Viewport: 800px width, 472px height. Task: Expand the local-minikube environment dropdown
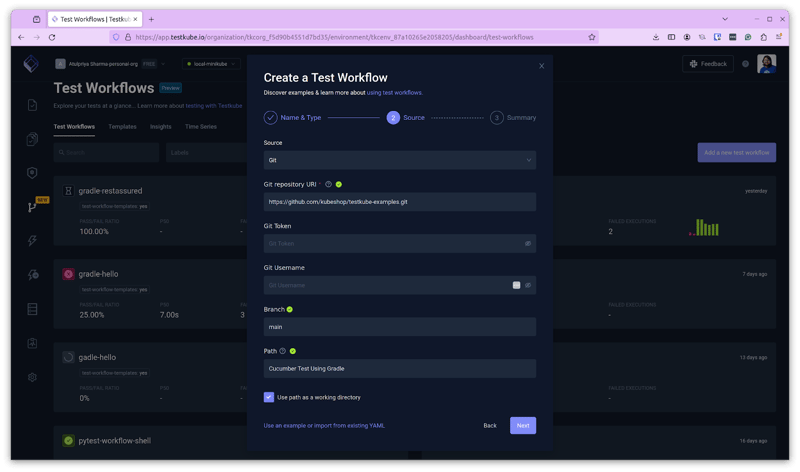pyautogui.click(x=211, y=64)
